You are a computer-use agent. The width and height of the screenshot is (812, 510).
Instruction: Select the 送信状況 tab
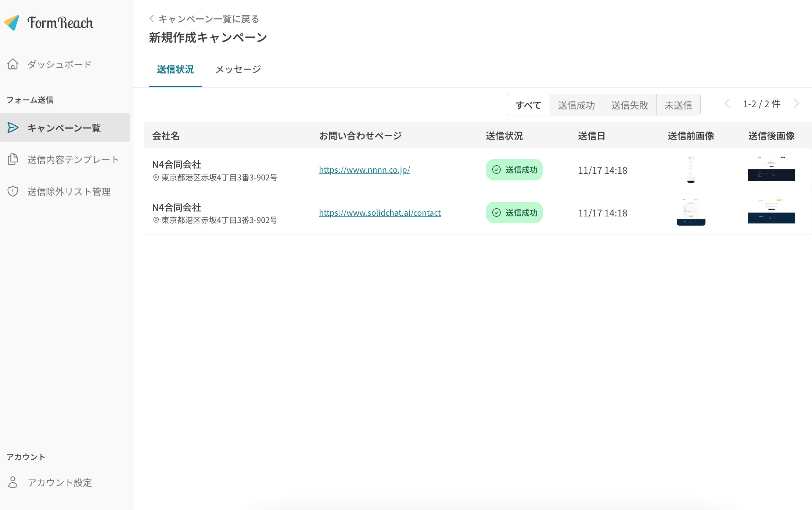(175, 69)
